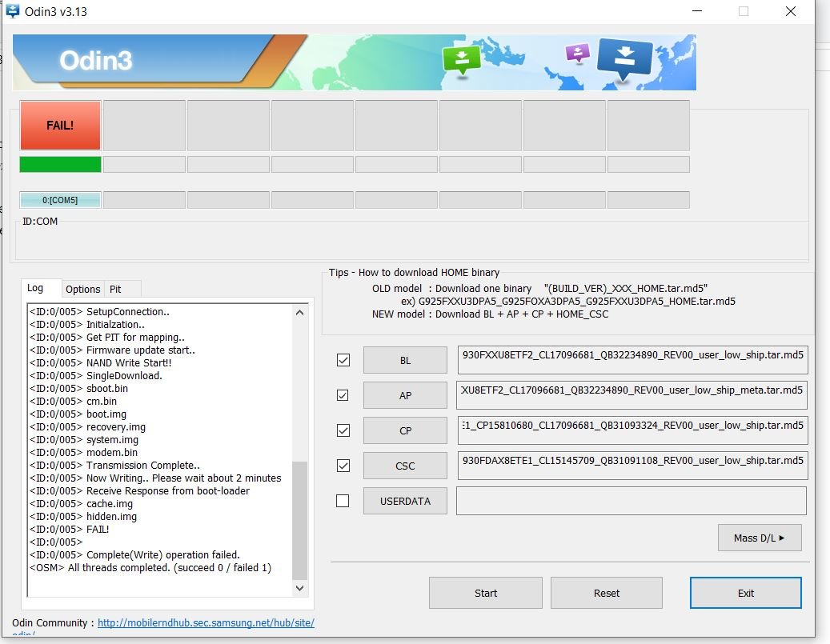The height and width of the screenshot is (644, 830).
Task: Click the Odin3 logo in the banner
Action: (x=96, y=60)
